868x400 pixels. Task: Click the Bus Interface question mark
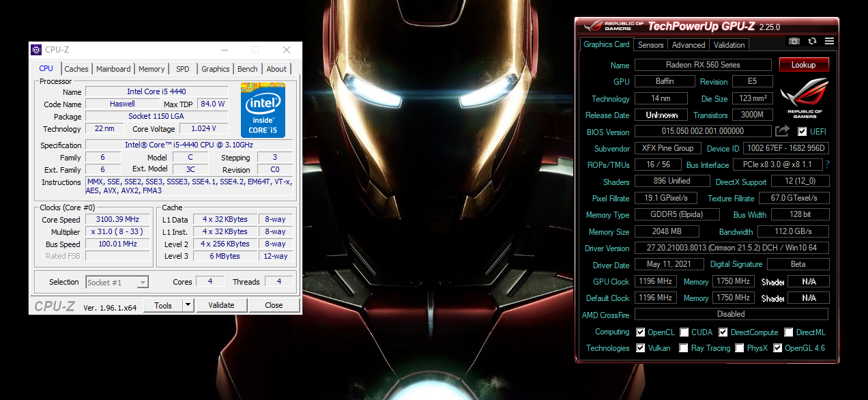tap(827, 165)
